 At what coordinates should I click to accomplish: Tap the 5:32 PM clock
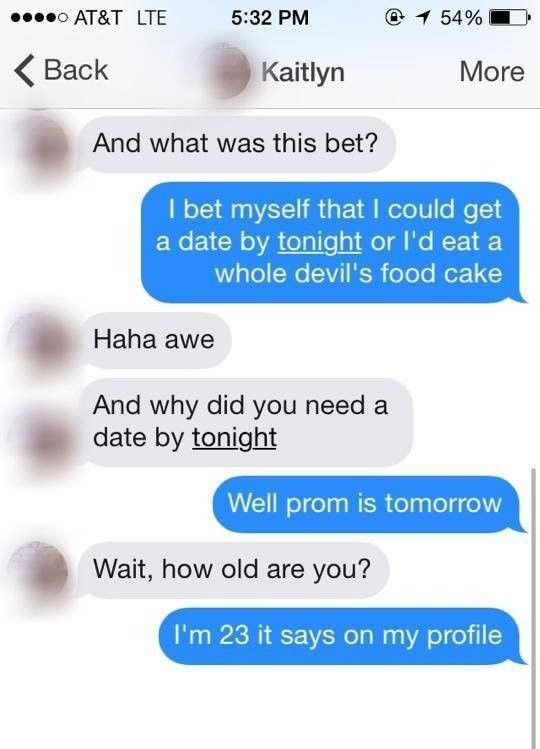(x=270, y=18)
